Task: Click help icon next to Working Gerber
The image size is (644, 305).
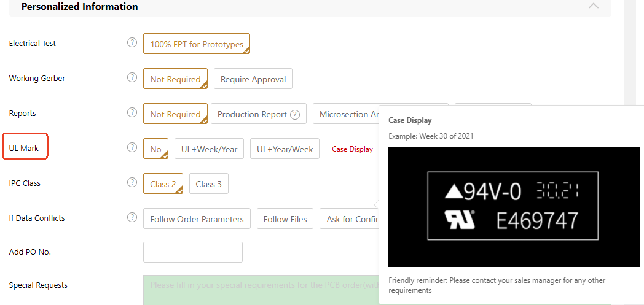Action: 132,78
